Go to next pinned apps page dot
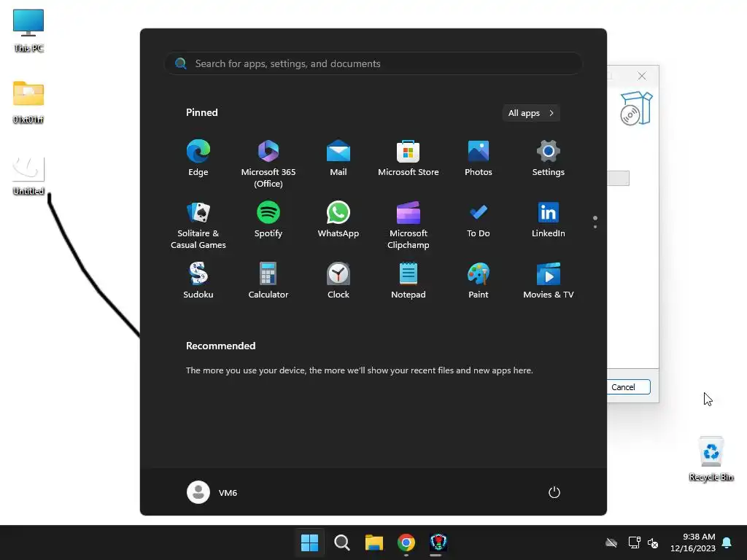 tap(595, 227)
